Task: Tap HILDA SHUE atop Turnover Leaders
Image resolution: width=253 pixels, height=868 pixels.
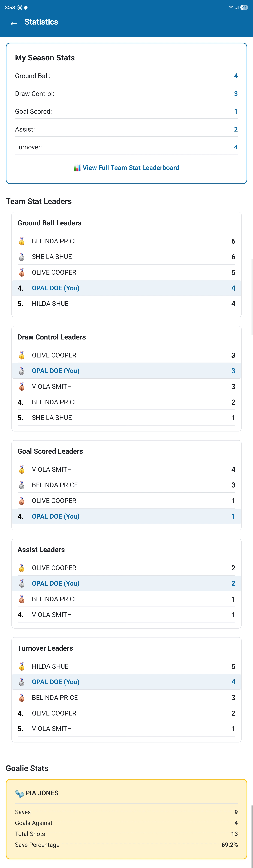Action: (x=50, y=666)
